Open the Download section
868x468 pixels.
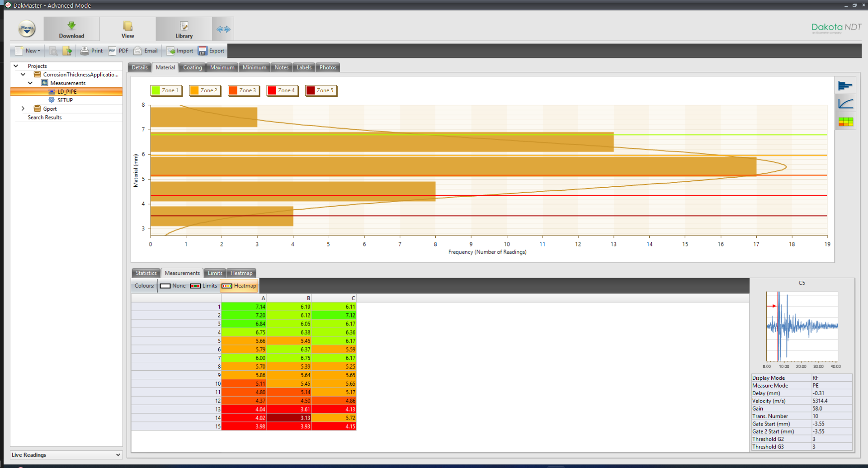71,29
